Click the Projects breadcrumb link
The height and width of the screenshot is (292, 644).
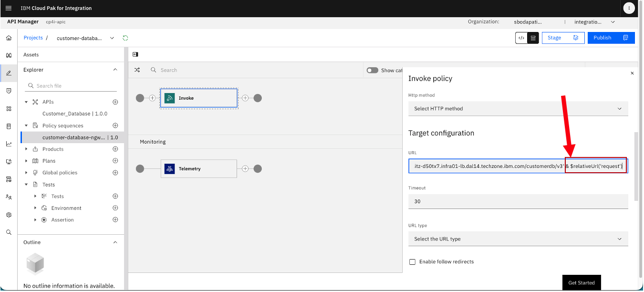[x=33, y=38]
